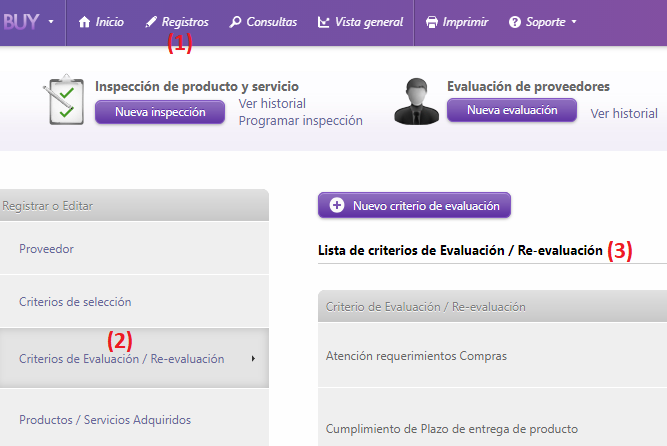Open Programar inspección link
667x446 pixels.
tap(300, 121)
